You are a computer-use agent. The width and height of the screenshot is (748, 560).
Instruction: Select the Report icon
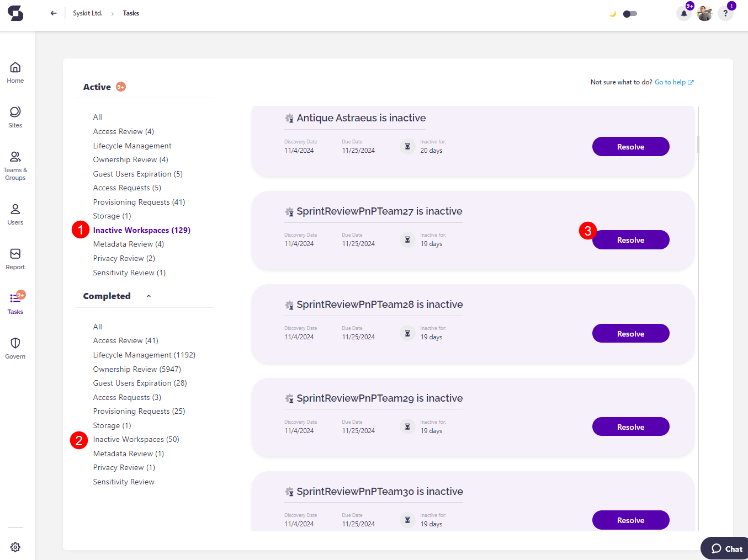point(15,258)
